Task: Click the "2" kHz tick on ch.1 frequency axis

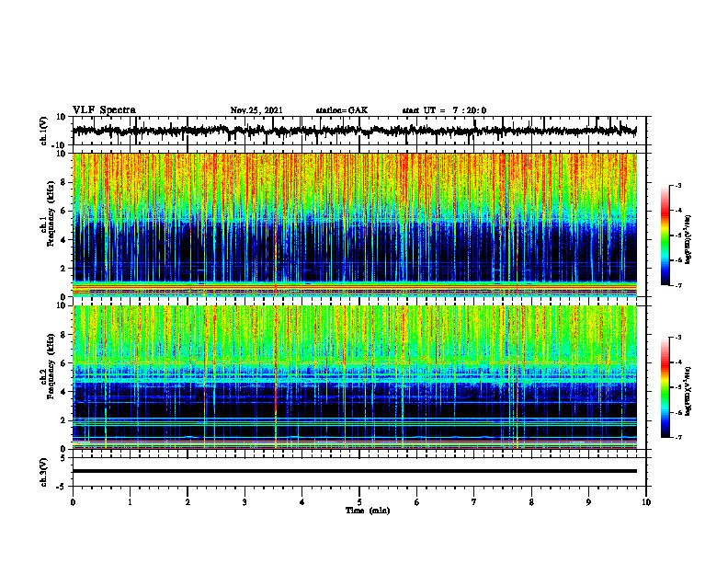Action: (x=64, y=269)
